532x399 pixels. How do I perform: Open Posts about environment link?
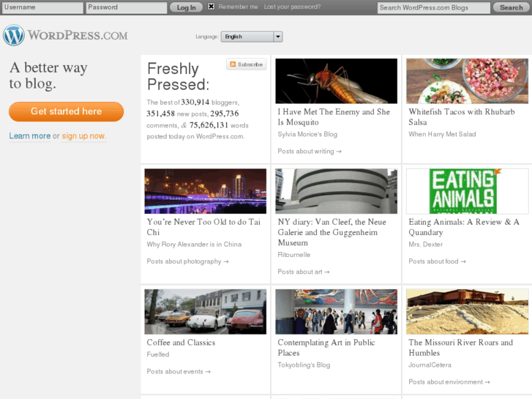449,381
